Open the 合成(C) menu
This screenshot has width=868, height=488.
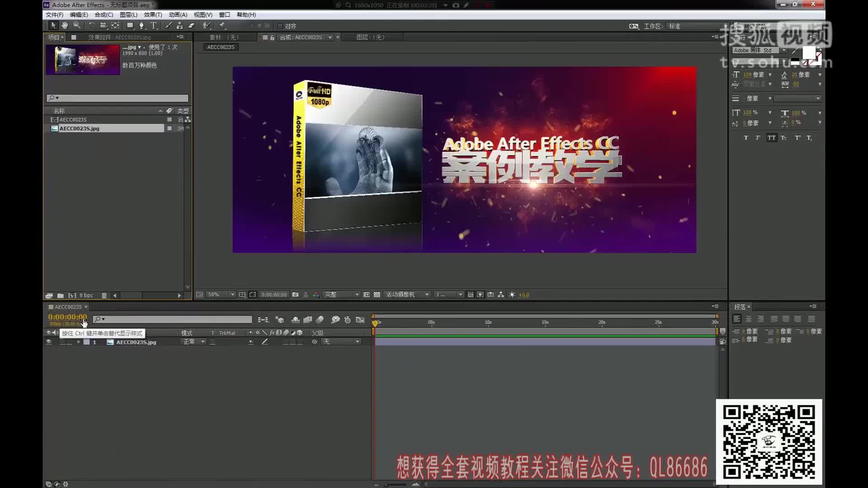tap(104, 15)
